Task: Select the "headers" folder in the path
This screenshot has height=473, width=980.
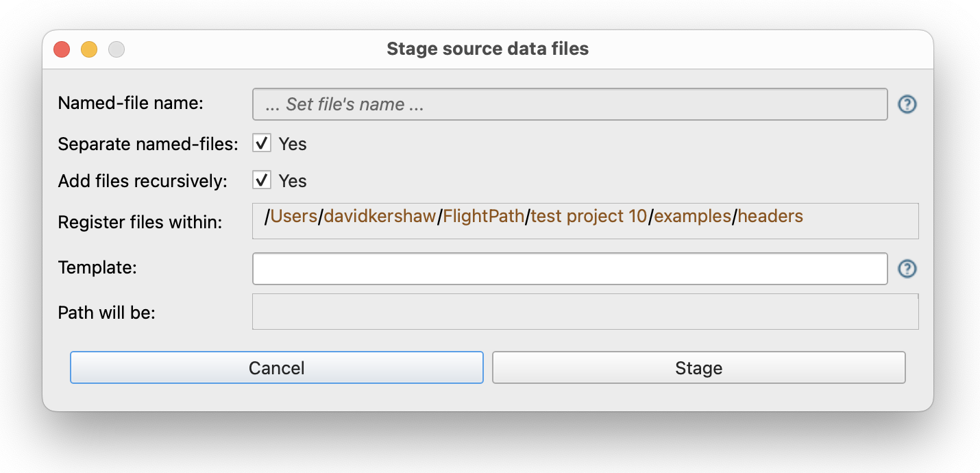Action: point(770,217)
